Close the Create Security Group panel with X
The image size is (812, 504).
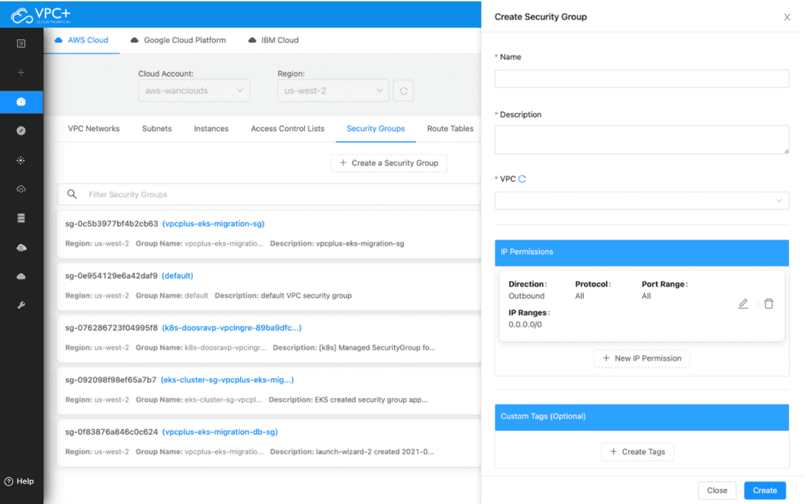click(787, 17)
